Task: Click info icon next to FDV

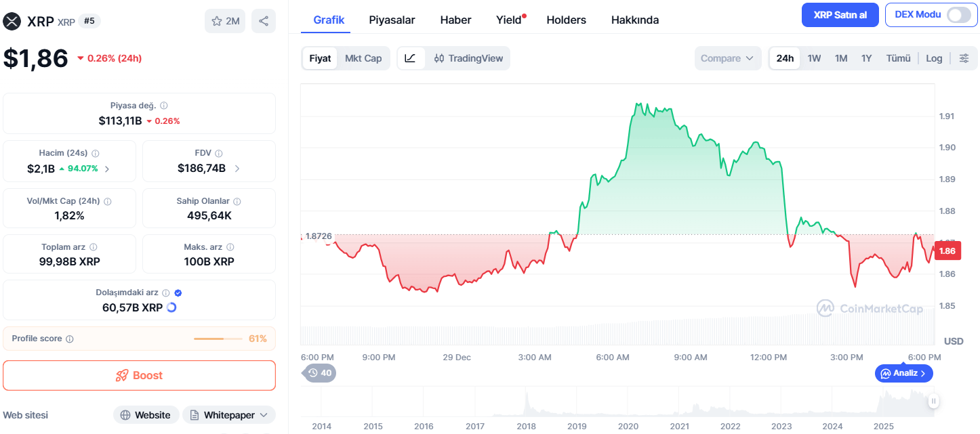Action: tap(219, 154)
